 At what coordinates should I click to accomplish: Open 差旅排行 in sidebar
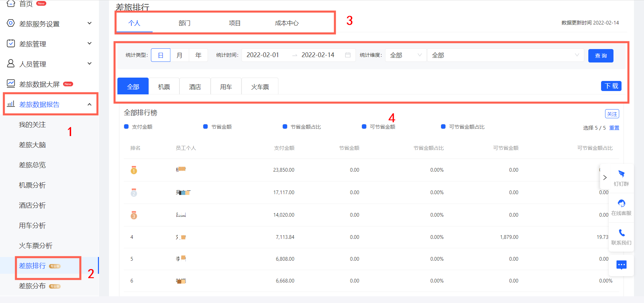tap(32, 266)
